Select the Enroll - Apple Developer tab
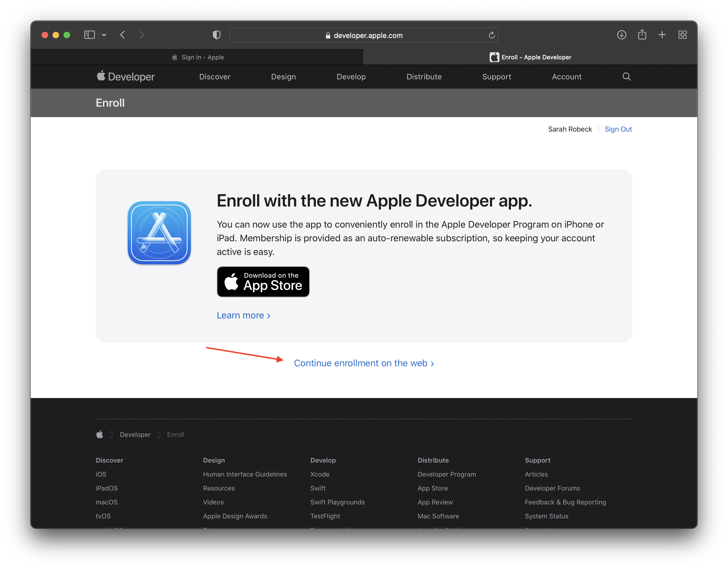The width and height of the screenshot is (728, 569). coord(530,57)
